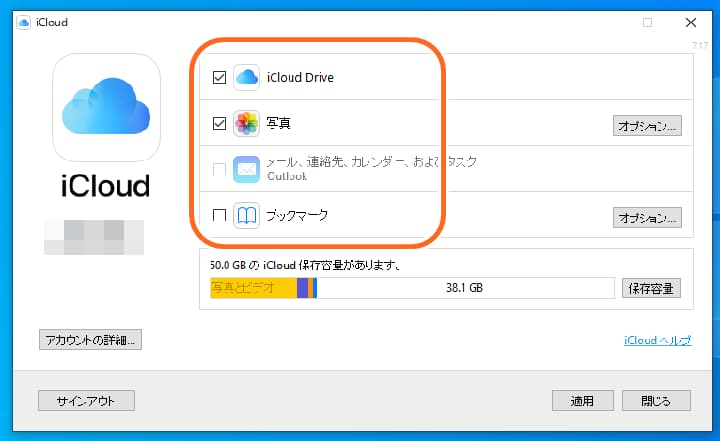The width and height of the screenshot is (720, 441).
Task: Open the オプション button for ブックマーク
Action: click(x=647, y=218)
